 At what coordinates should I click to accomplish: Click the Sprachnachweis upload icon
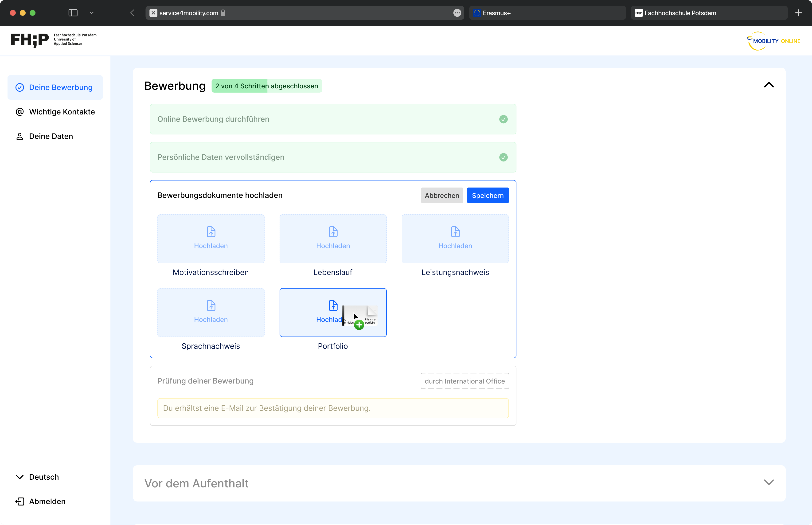coord(211,306)
